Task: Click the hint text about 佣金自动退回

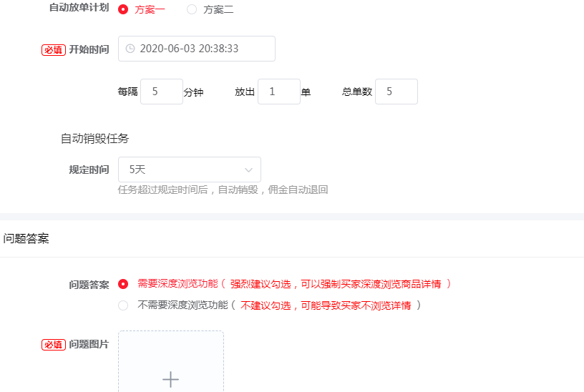Action: click(223, 190)
